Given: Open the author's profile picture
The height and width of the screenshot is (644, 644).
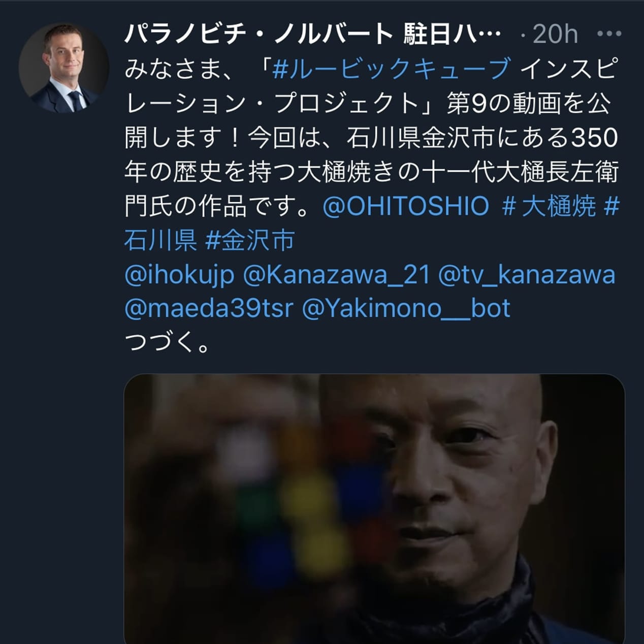Looking at the screenshot, I should point(64,68).
